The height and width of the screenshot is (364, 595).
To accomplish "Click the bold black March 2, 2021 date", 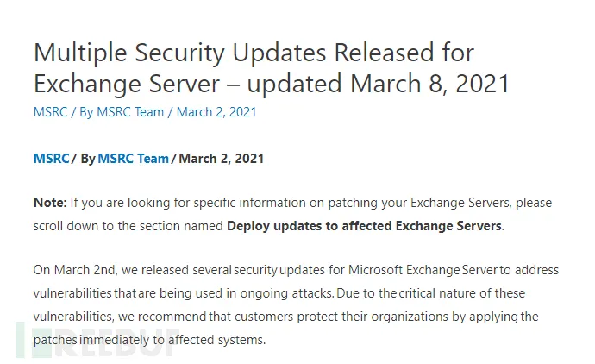I will point(221,159).
